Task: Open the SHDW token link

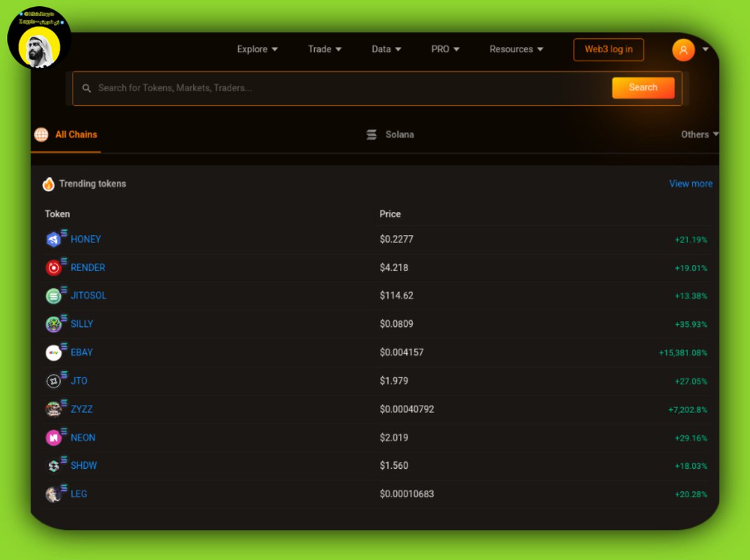Action: pos(84,466)
